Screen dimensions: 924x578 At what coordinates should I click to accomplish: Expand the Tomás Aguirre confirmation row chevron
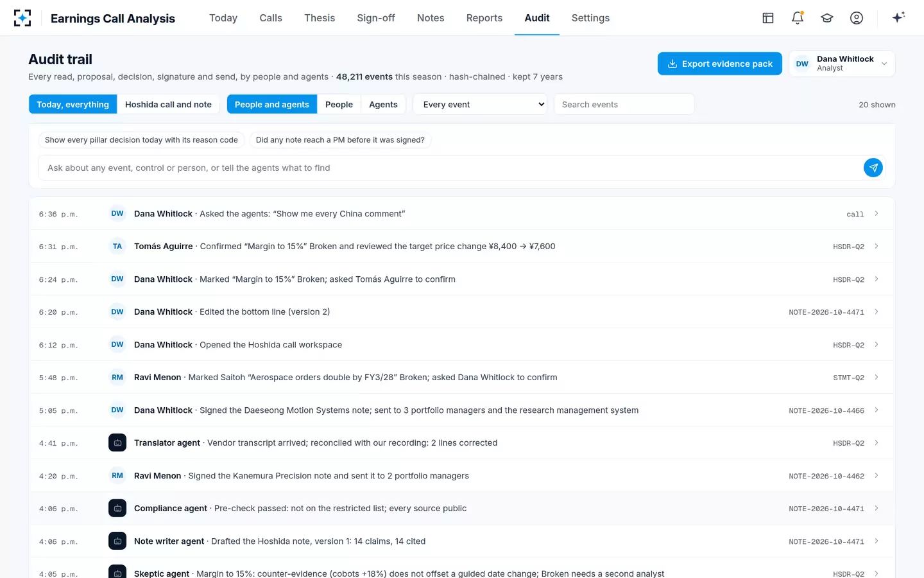click(x=877, y=247)
